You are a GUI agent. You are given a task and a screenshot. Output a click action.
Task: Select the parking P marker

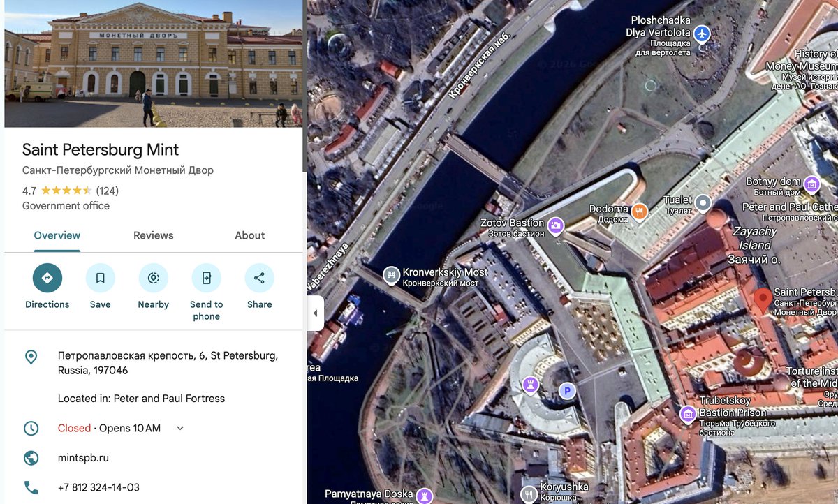coord(568,391)
